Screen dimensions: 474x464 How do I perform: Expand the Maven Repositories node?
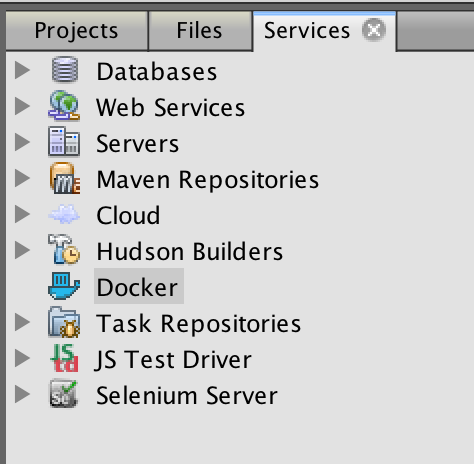22,178
